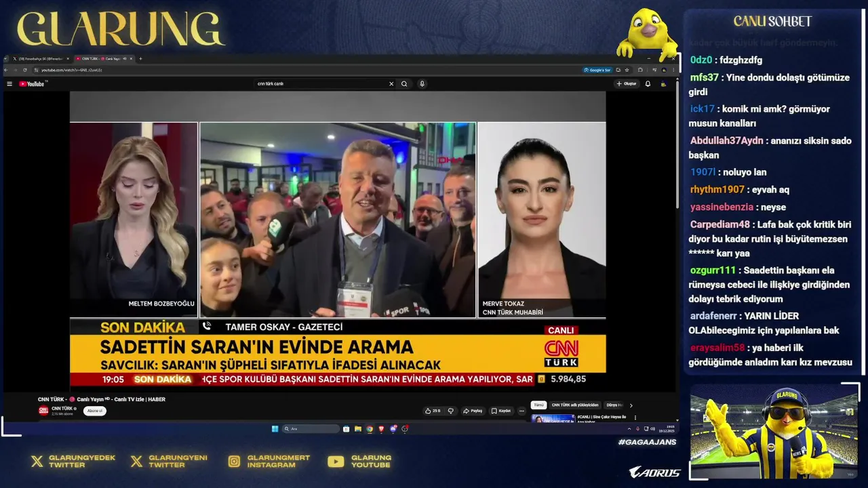The height and width of the screenshot is (488, 868).
Task: Open a new browser tab with plus
Action: click(140, 59)
